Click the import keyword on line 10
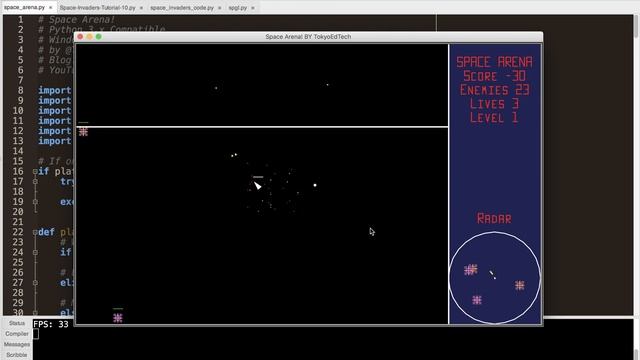Viewport: 640px width, 360px height. point(55,111)
